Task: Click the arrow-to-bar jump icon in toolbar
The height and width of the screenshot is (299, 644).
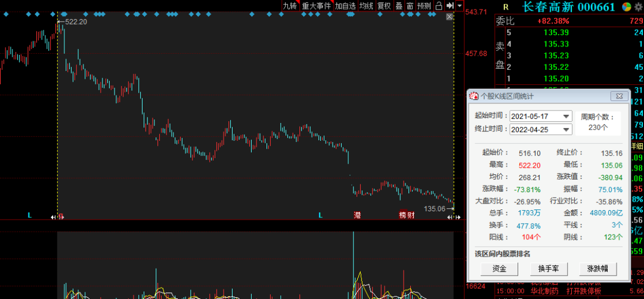Action: pyautogui.click(x=450, y=6)
